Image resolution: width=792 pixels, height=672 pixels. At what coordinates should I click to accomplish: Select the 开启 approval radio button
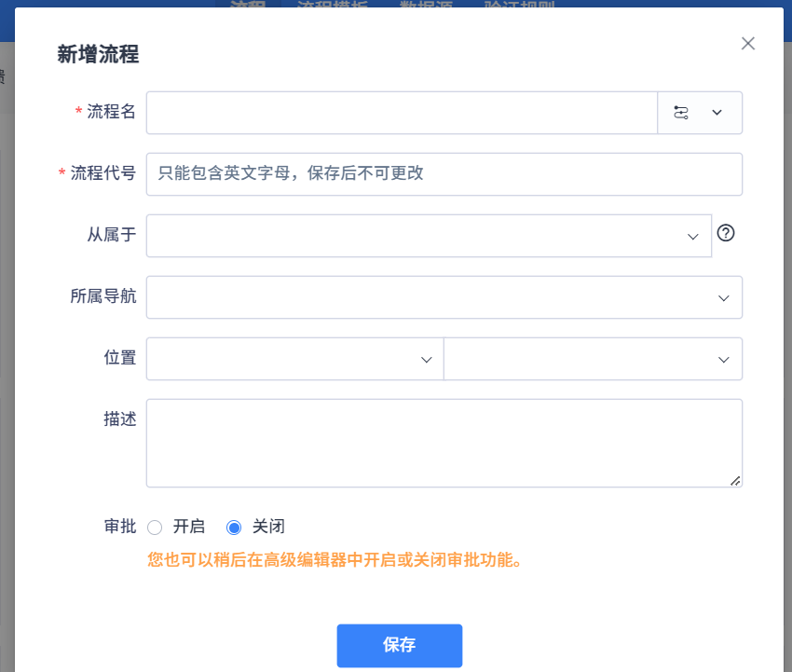[156, 528]
